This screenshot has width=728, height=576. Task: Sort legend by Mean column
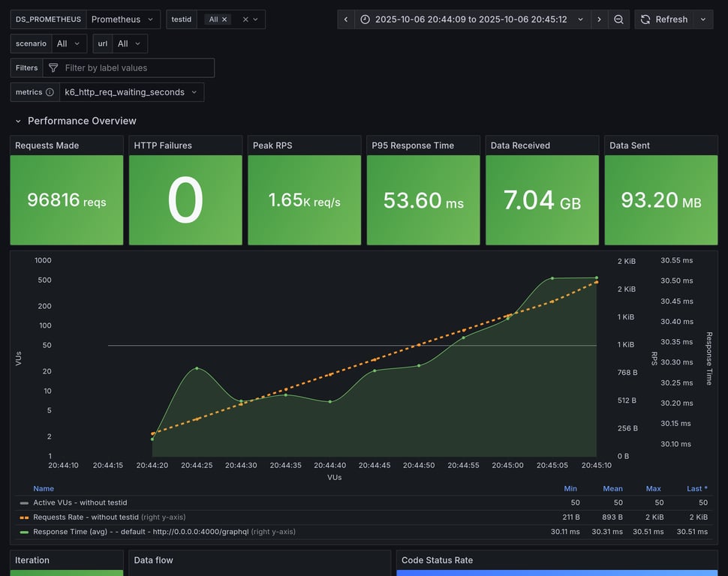pos(612,488)
